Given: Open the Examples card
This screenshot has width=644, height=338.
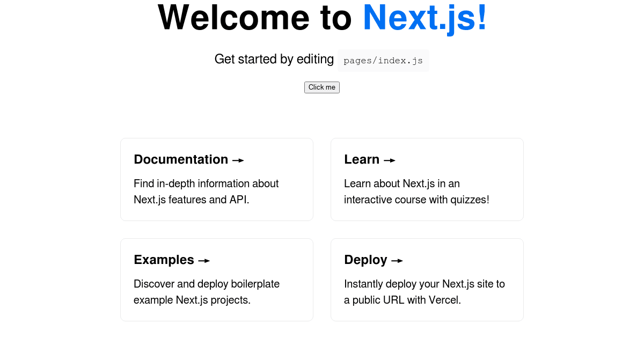Looking at the screenshot, I should click(216, 280).
